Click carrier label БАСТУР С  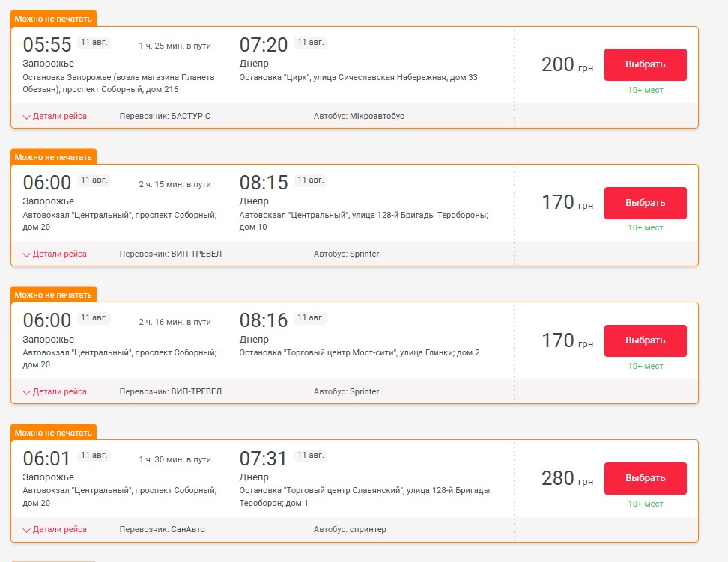[x=165, y=116]
